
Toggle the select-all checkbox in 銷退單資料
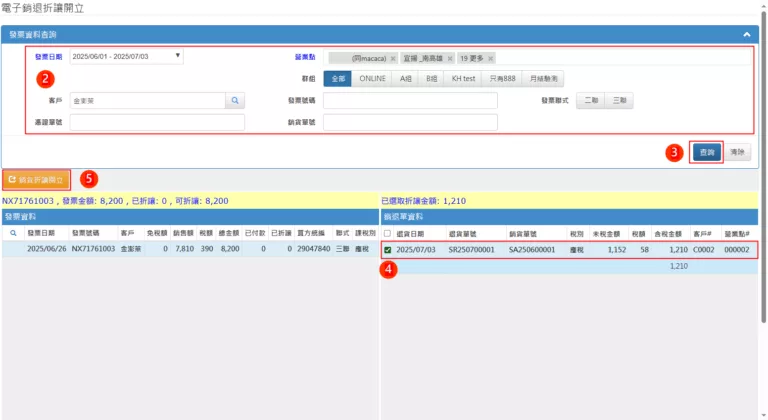click(x=388, y=233)
